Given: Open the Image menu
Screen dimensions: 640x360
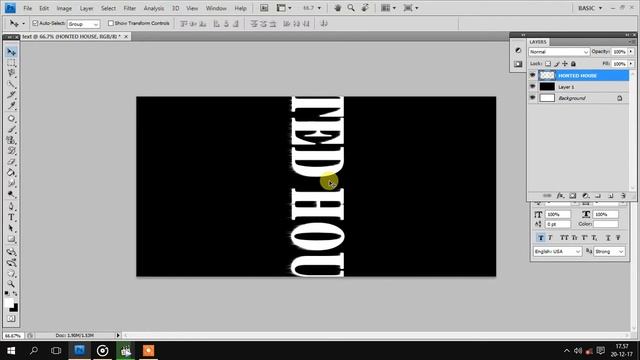Looking at the screenshot, I should click(x=64, y=8).
